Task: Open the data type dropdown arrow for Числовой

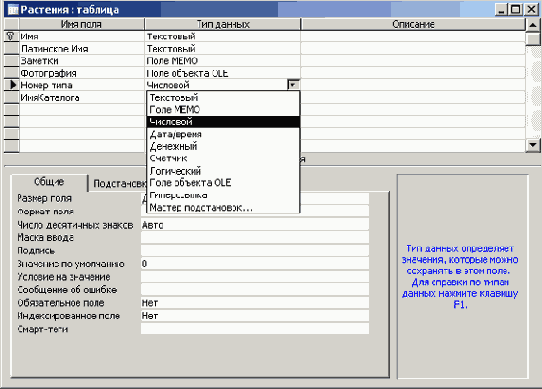Action: pos(293,85)
